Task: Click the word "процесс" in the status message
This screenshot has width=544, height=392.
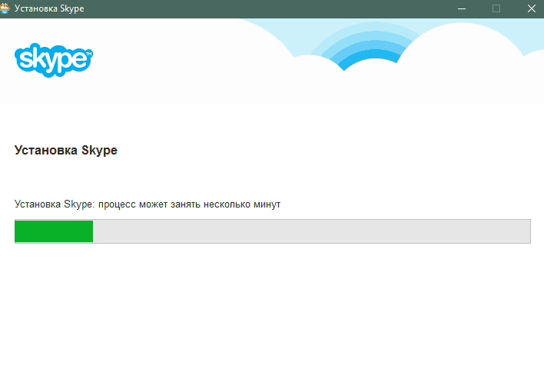Action: [x=118, y=205]
